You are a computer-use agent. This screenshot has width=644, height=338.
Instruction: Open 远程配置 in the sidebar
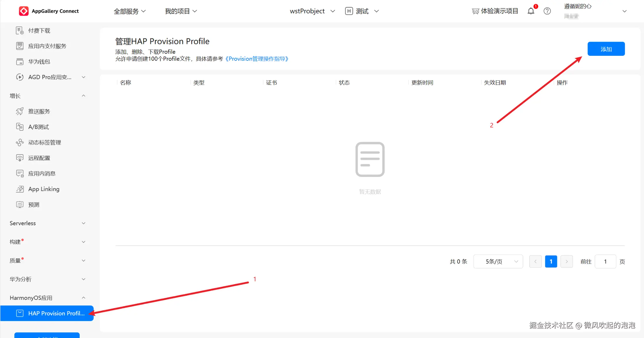pos(39,158)
